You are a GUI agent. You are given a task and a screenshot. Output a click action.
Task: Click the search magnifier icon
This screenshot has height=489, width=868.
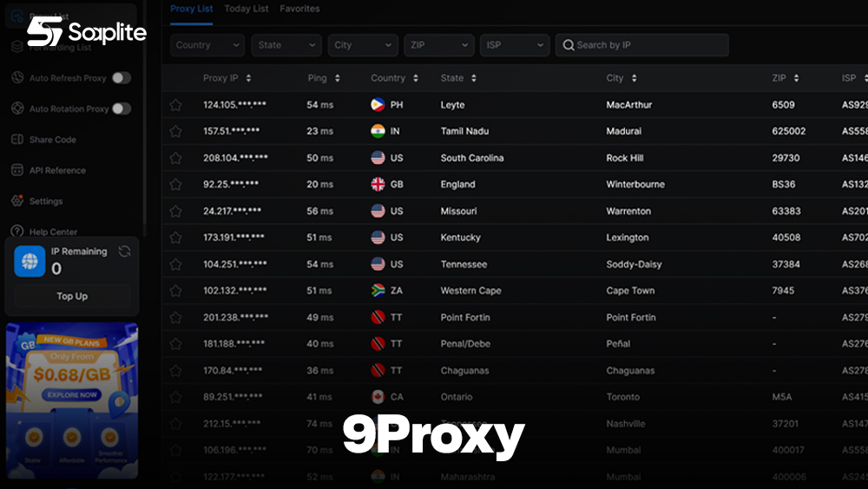[569, 45]
